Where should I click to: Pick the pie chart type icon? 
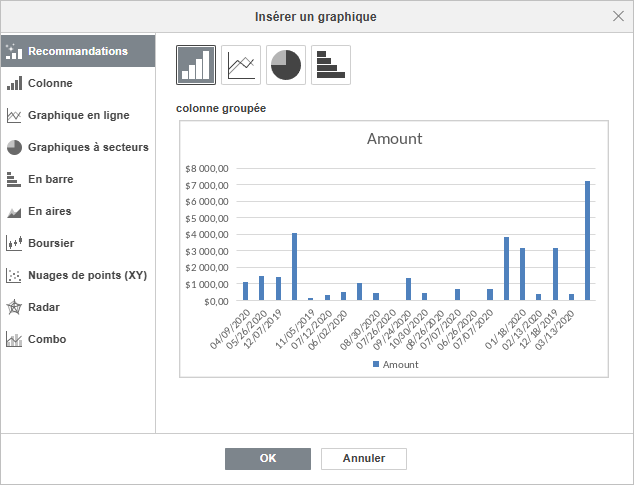(x=286, y=65)
